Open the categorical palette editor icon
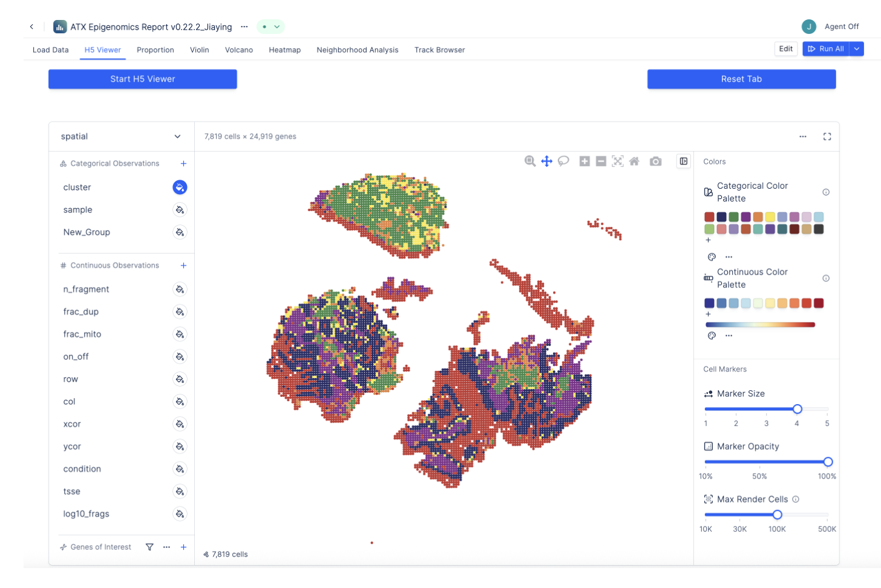The image size is (881, 588). pos(712,256)
